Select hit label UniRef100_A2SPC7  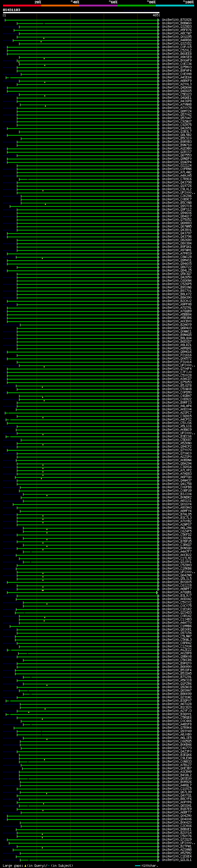177,413
